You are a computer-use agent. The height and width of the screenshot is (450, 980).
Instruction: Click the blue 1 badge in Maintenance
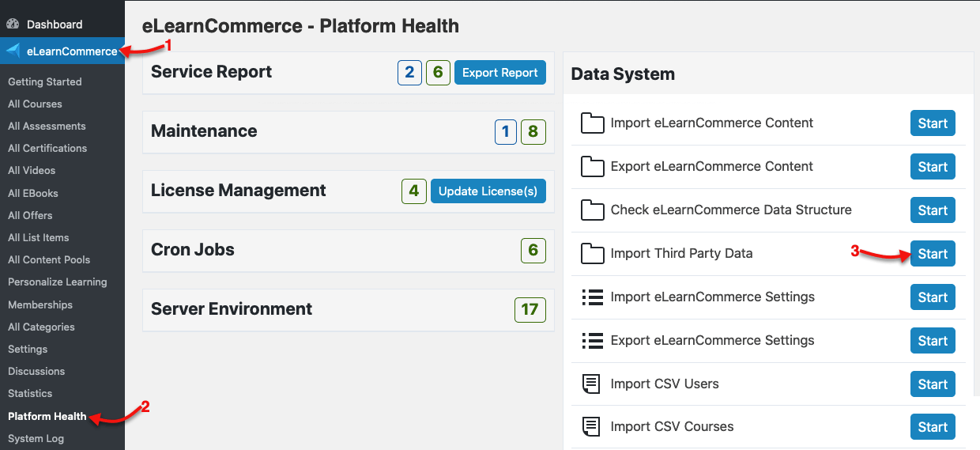click(x=506, y=132)
